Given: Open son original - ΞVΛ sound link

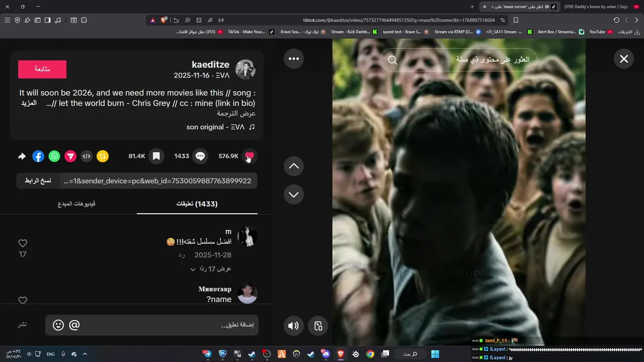Looking at the screenshot, I should point(221,127).
